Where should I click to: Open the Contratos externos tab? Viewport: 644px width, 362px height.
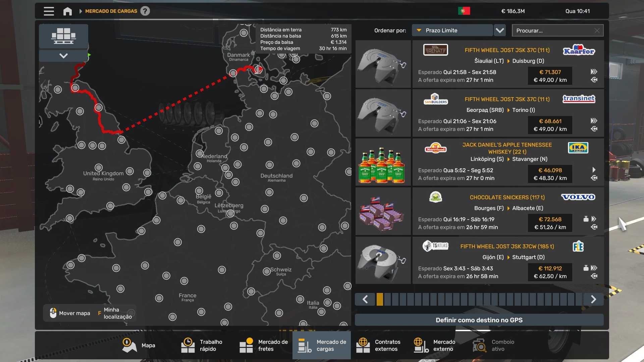click(x=378, y=345)
